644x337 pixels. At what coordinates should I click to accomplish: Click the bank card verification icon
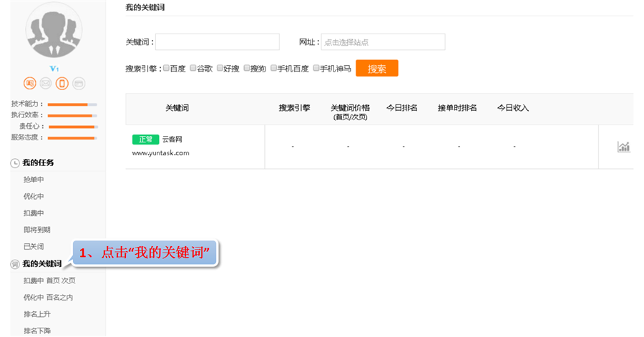click(x=79, y=83)
